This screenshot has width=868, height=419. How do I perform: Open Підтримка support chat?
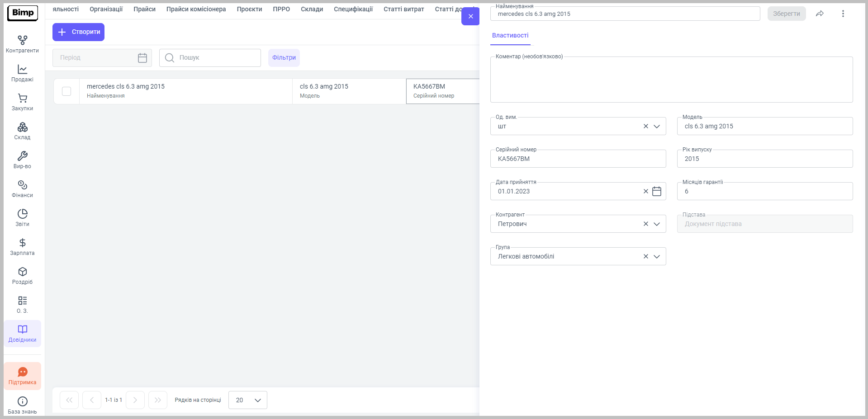point(22,376)
